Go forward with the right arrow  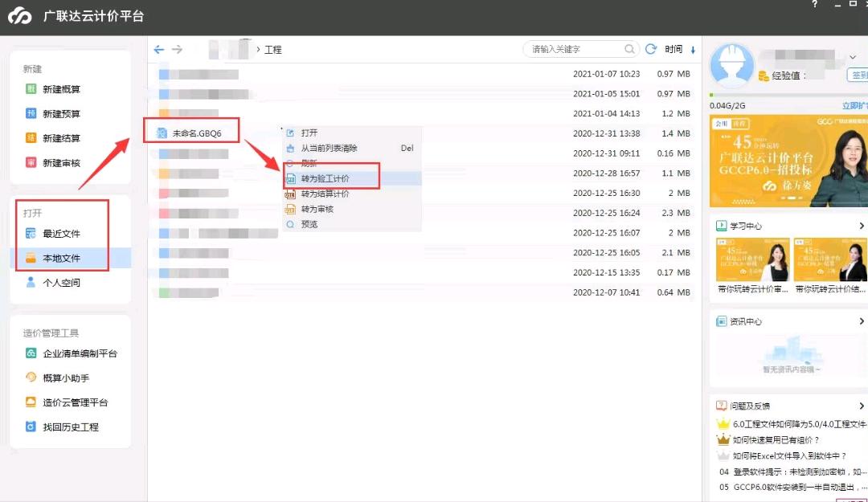pyautogui.click(x=177, y=50)
